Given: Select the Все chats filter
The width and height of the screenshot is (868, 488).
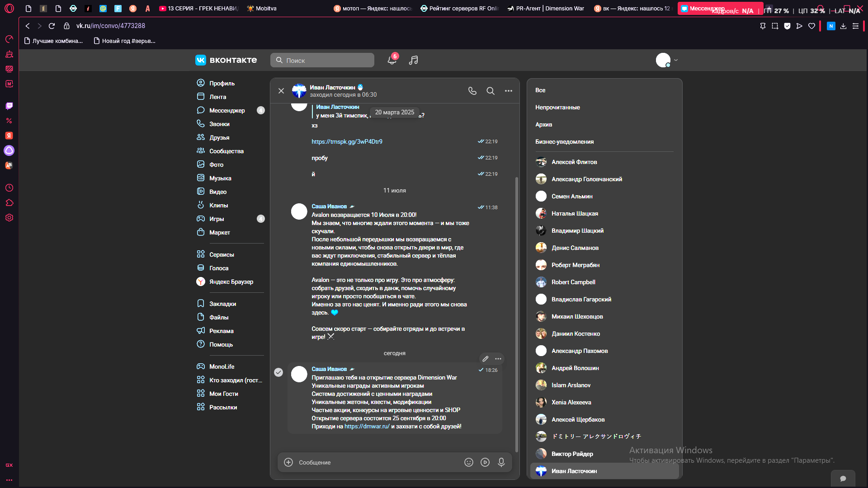Looking at the screenshot, I should [540, 90].
